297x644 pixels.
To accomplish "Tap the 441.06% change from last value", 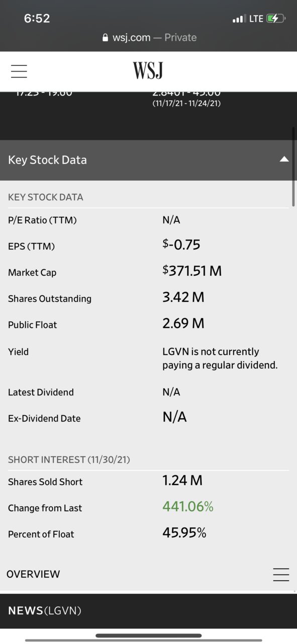I will pos(188,507).
